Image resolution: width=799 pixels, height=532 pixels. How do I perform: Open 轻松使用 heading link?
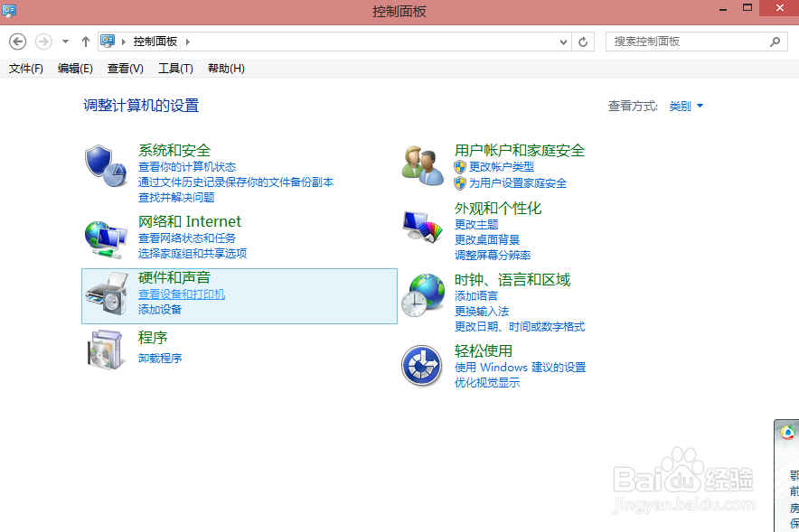484,350
